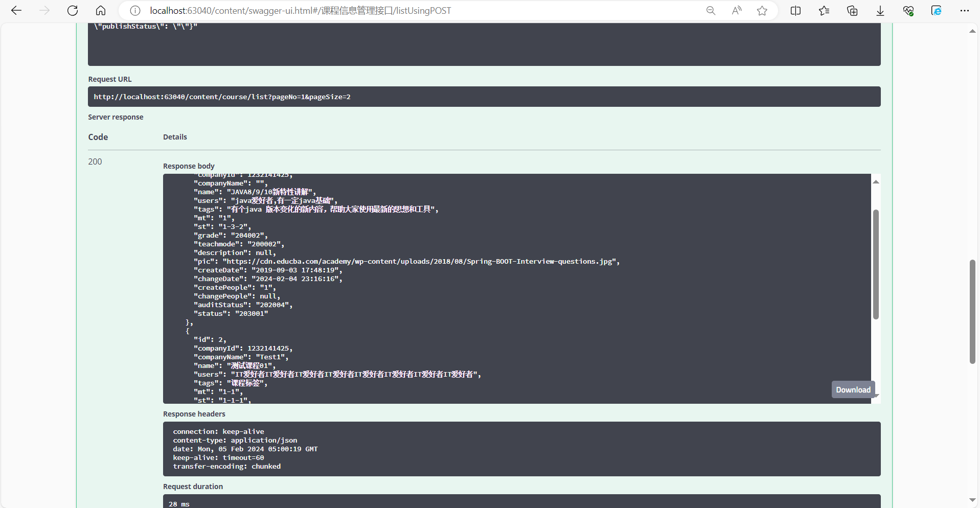Click the Server response heading
The height and width of the screenshot is (508, 980).
point(116,117)
